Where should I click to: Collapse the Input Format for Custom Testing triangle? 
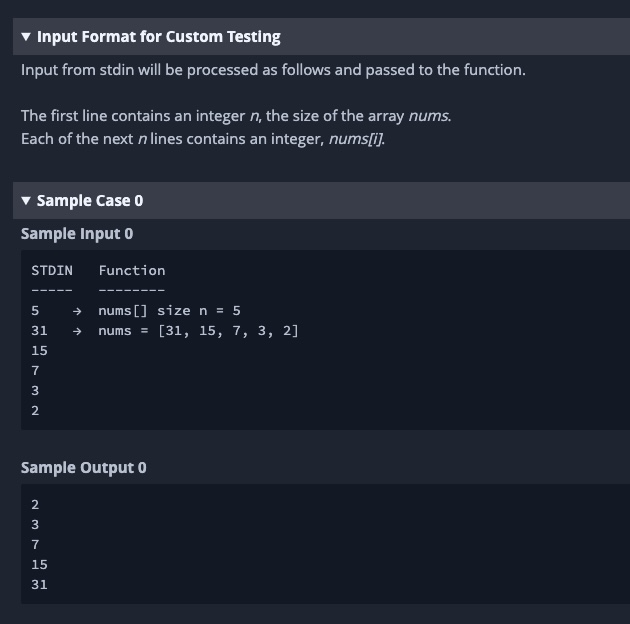click(26, 37)
